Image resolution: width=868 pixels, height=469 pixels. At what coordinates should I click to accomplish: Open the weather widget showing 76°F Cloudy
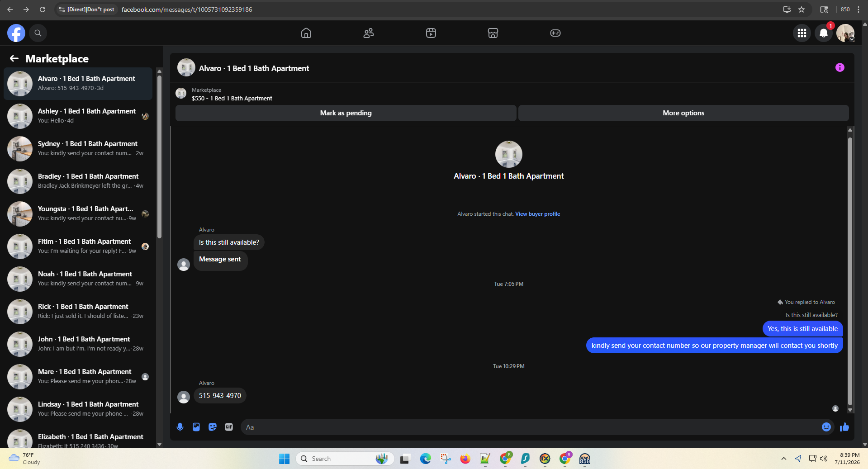pyautogui.click(x=24, y=459)
